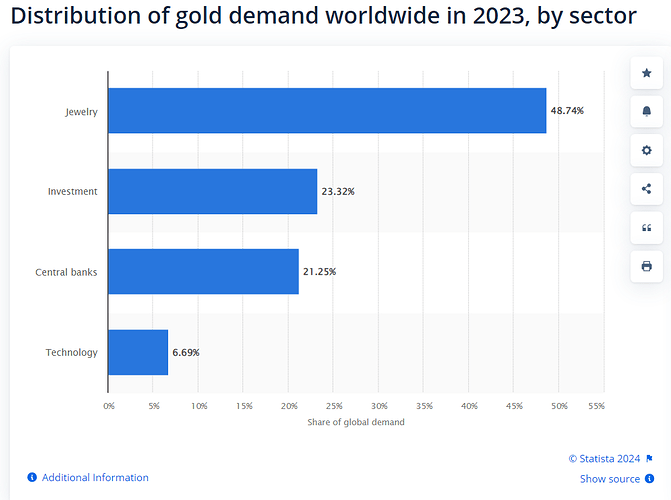671x500 pixels.
Task: Click the share icon
Action: (x=646, y=189)
